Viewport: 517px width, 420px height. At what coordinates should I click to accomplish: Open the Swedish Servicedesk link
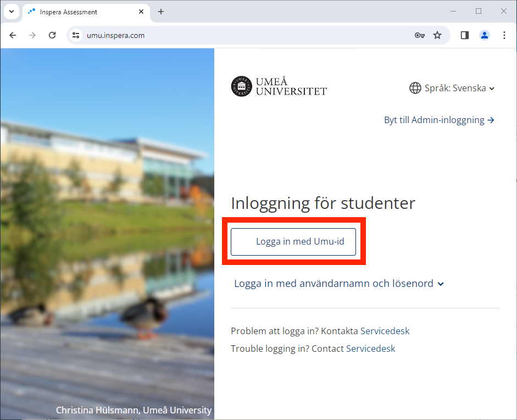tap(385, 331)
